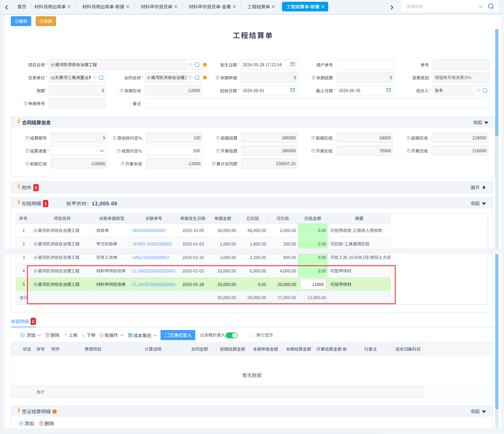504x434 pixels.
Task: Click the 扣抵金额 input showing 12000
Action: click(313, 284)
